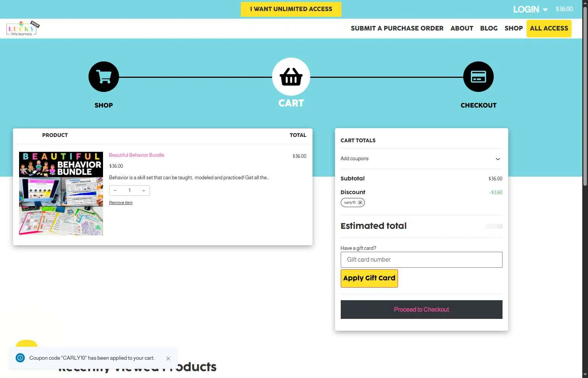The width and height of the screenshot is (588, 378).
Task: Click I WANT UNLIMITED ACCESS button
Action: click(291, 9)
